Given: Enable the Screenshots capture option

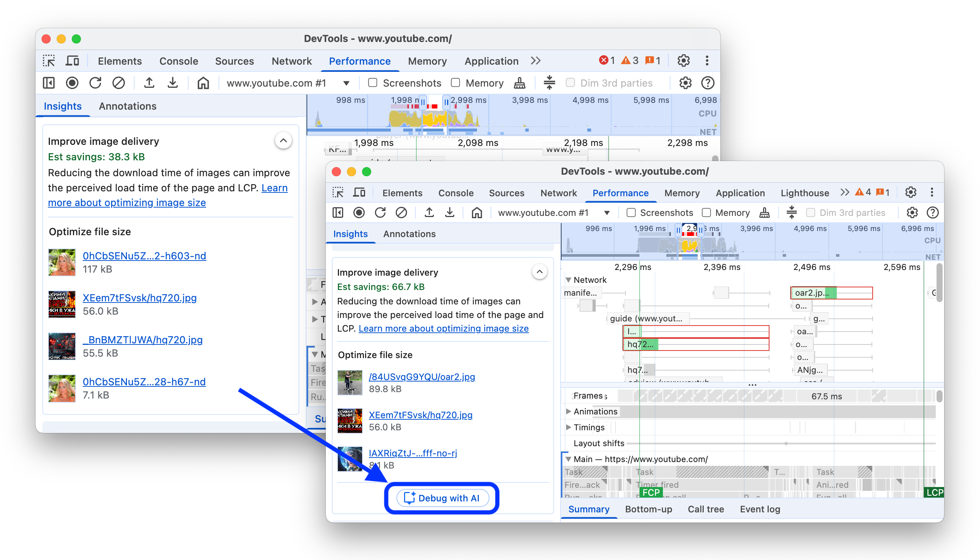Looking at the screenshot, I should (x=631, y=212).
